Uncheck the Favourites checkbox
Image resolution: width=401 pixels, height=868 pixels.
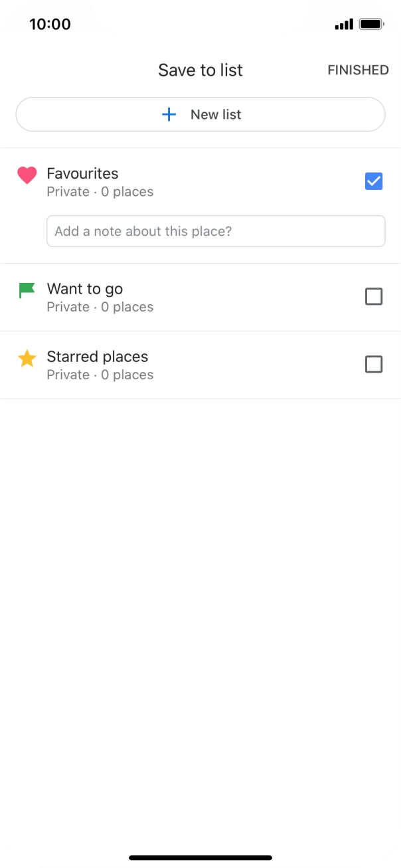(374, 181)
